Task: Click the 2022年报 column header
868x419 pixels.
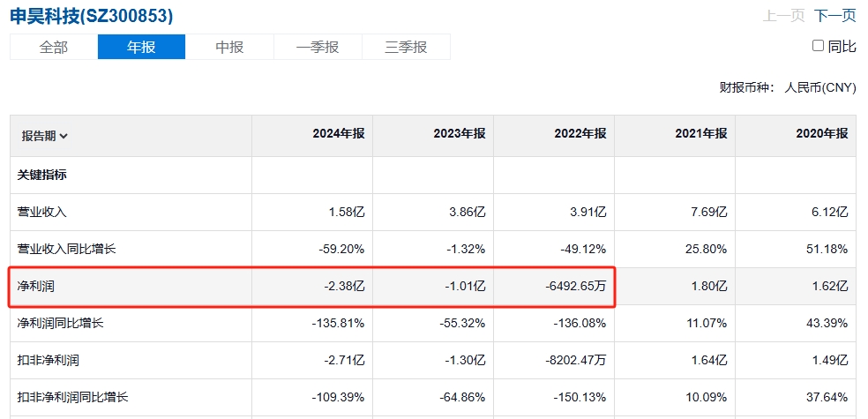Action: point(580,133)
